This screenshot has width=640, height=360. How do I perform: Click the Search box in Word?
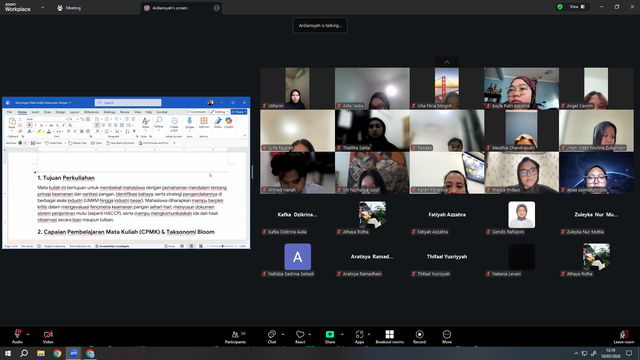tap(128, 102)
